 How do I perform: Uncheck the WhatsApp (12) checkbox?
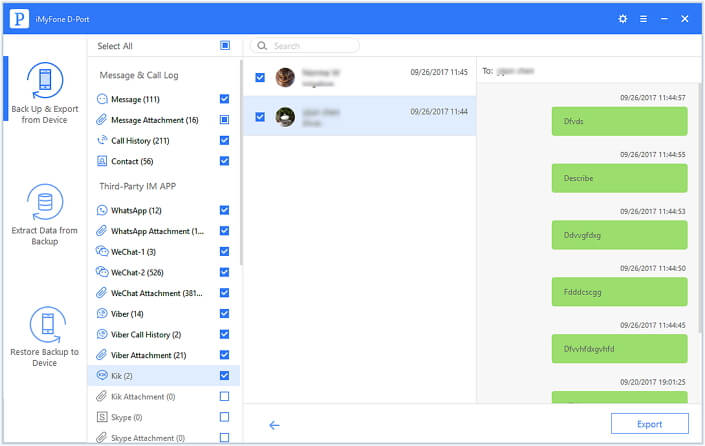point(224,210)
